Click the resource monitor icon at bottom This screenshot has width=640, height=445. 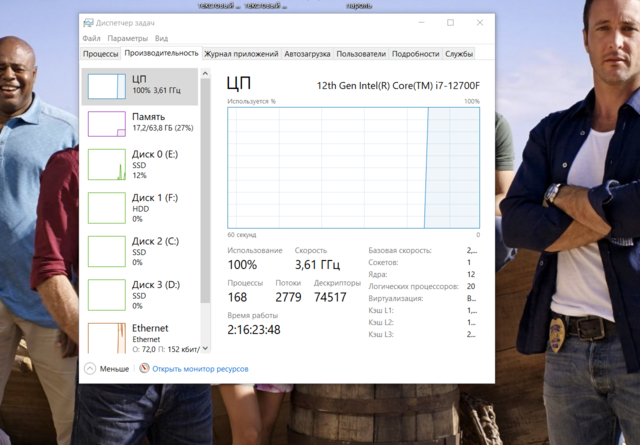[144, 369]
